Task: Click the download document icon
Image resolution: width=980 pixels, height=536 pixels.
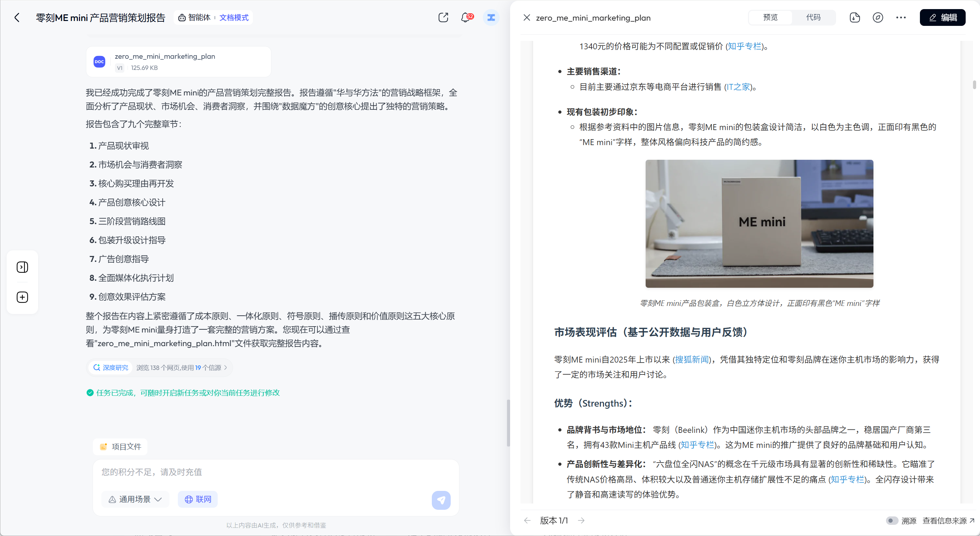Action: coord(855,17)
